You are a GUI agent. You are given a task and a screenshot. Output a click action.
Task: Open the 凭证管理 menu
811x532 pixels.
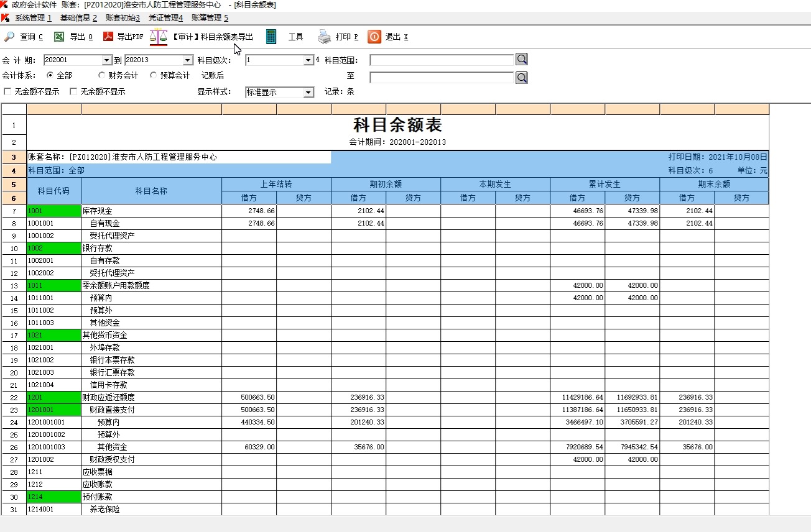pyautogui.click(x=165, y=17)
